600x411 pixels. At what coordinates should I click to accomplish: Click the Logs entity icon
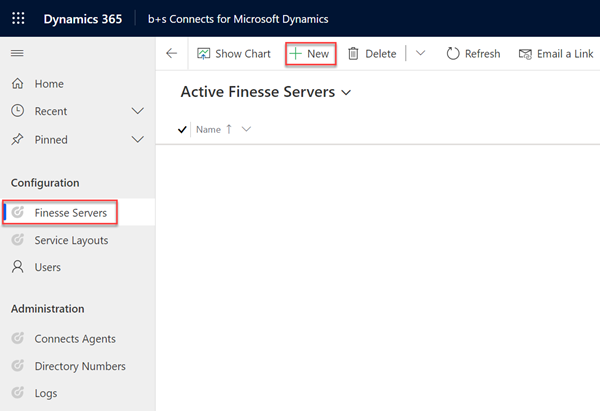18,393
